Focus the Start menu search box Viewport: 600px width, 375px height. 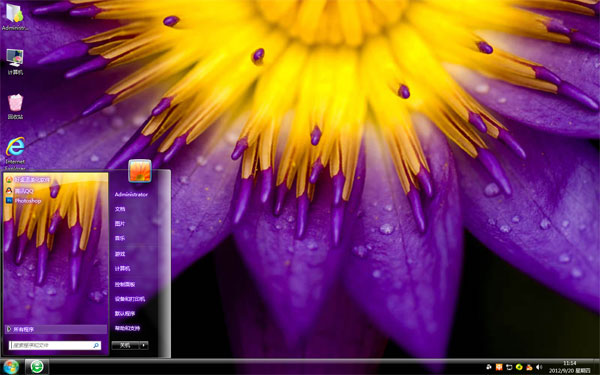(x=55, y=345)
